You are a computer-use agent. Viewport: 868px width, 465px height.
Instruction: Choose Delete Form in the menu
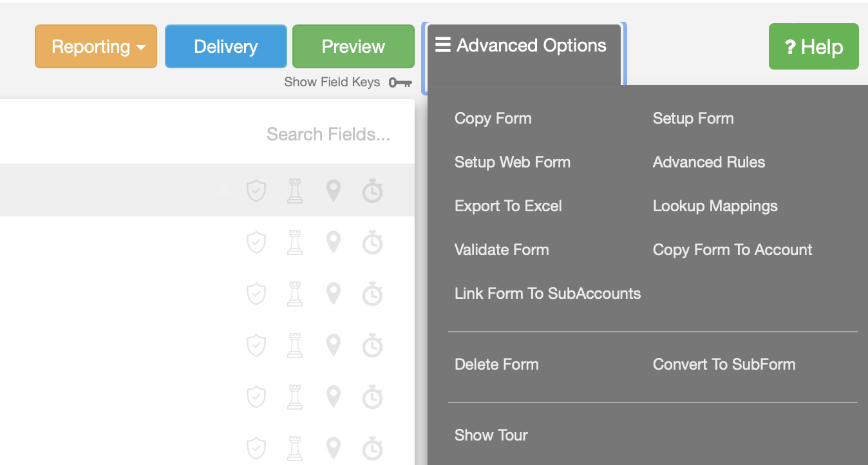point(496,365)
